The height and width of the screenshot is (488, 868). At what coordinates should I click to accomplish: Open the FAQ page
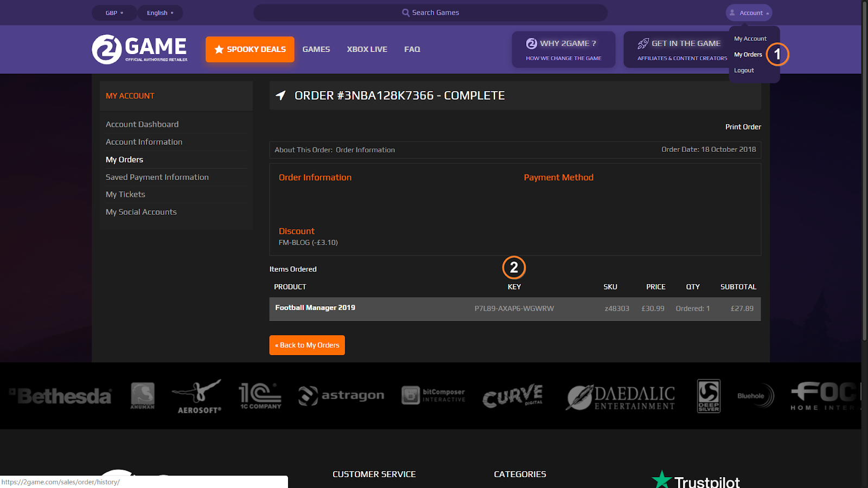tap(412, 49)
